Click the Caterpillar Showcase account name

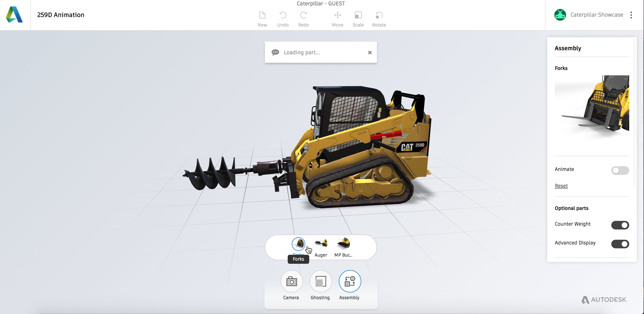point(597,15)
